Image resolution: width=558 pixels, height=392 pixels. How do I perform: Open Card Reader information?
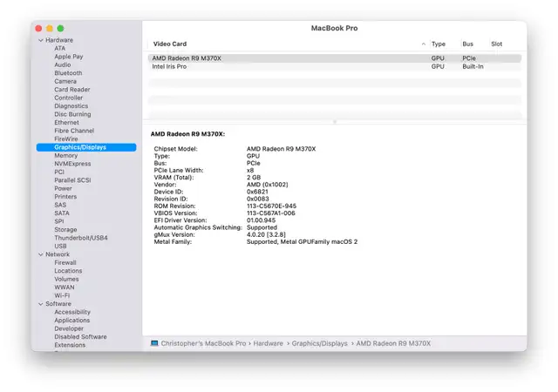coord(72,89)
